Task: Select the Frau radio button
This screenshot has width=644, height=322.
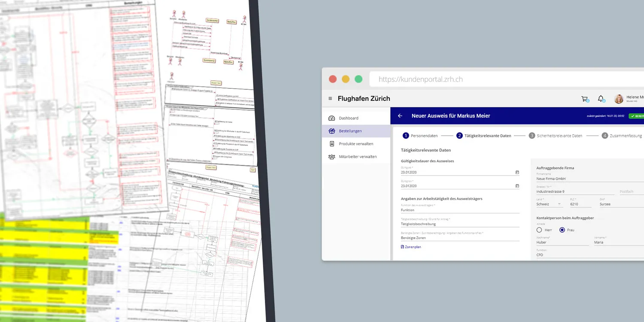Action: [x=562, y=230]
